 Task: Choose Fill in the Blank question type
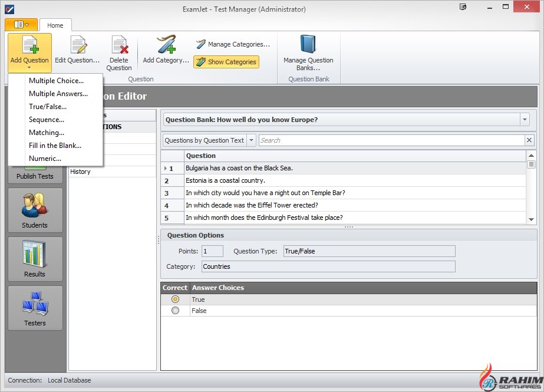point(55,146)
